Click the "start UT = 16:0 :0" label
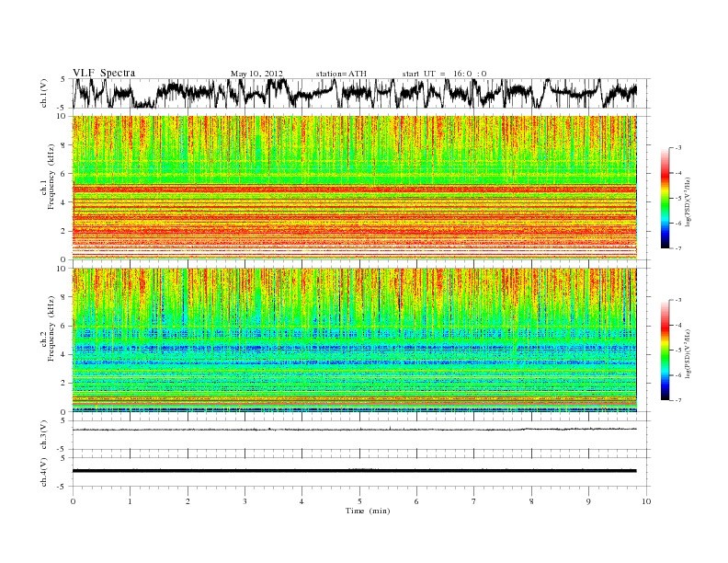 (444, 74)
